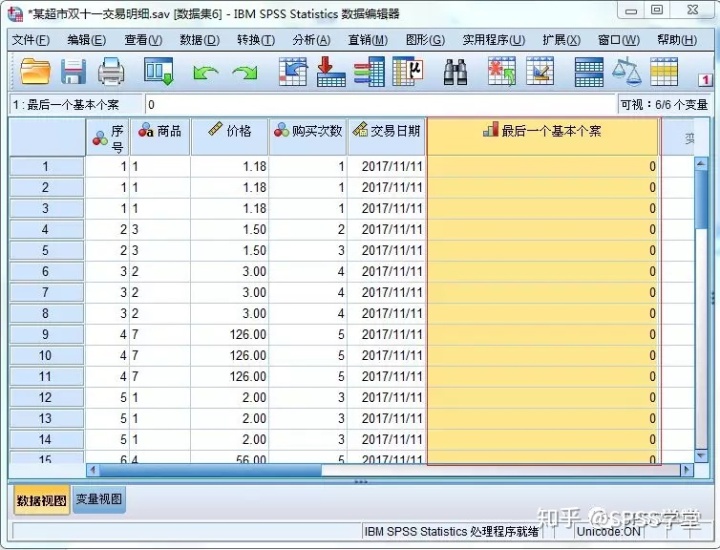Open Variables info toolbar icon
Viewport: 720px width, 550px height.
pyautogui.click(x=369, y=71)
